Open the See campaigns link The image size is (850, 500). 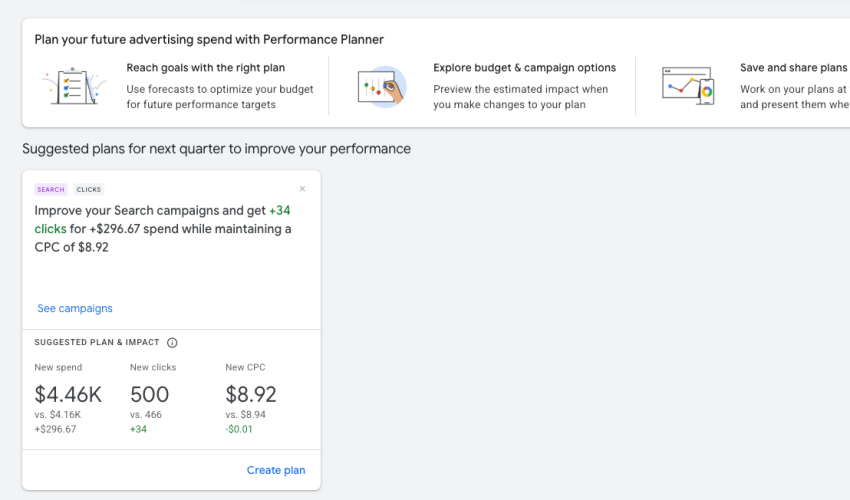point(75,308)
